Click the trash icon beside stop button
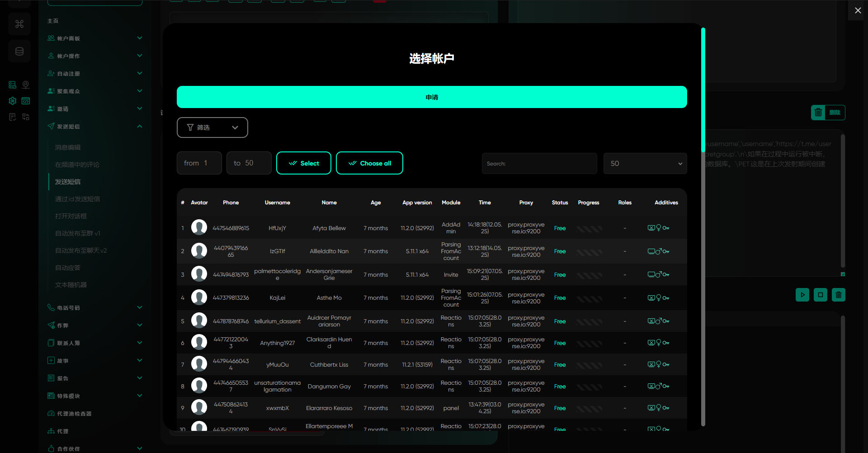Screen dimensions: 868x453 point(838,295)
